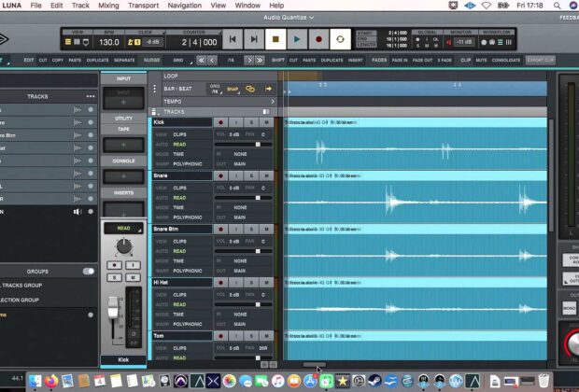The height and width of the screenshot is (392, 579).
Task: Click the fast-forward-to-end transport button
Action: [x=253, y=39]
